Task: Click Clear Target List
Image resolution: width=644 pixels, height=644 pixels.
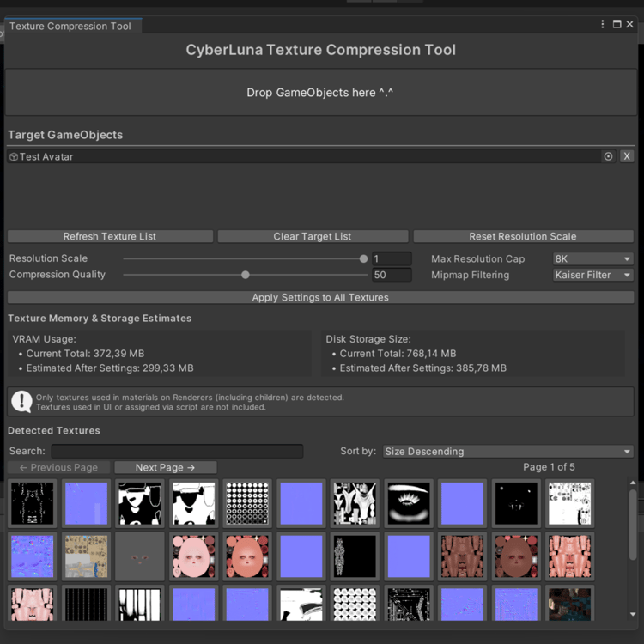Action: pyautogui.click(x=313, y=237)
